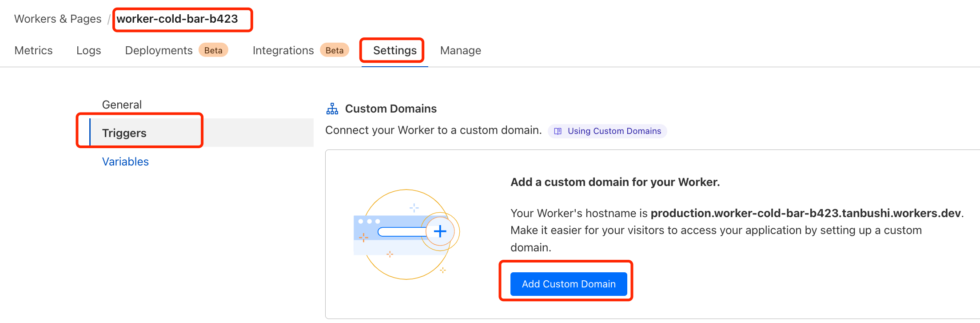
Task: Switch to the Logs tab
Action: pos(89,50)
